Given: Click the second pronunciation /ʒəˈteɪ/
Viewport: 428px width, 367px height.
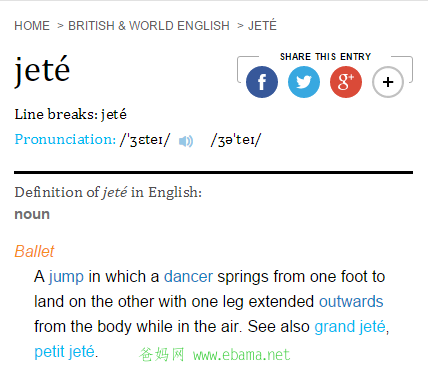Looking at the screenshot, I should click(236, 140).
